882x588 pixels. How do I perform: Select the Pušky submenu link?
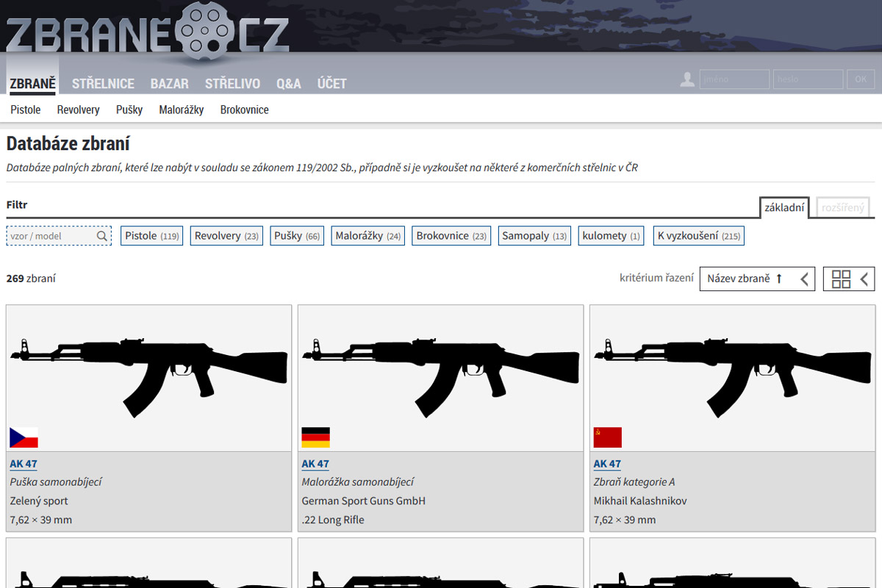pyautogui.click(x=129, y=110)
